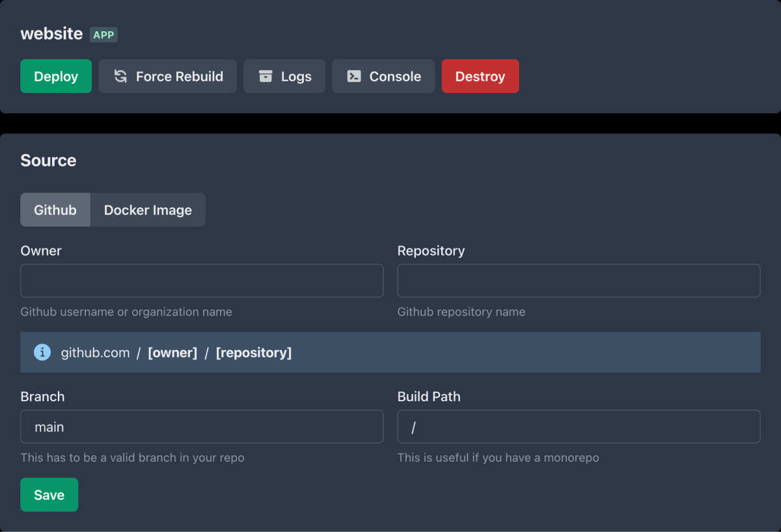
Task: Click the Force Rebuild refresh icon
Action: click(120, 76)
